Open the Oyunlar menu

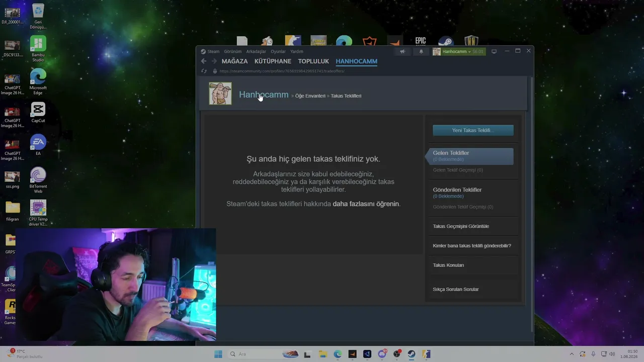(278, 51)
